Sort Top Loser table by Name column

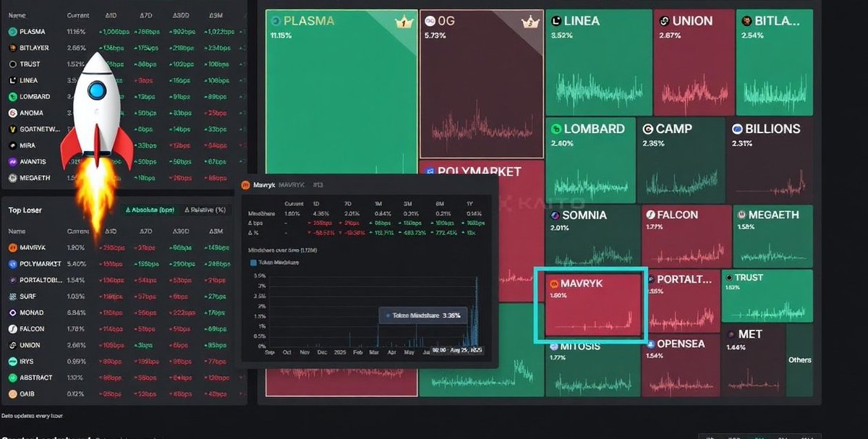coord(16,231)
